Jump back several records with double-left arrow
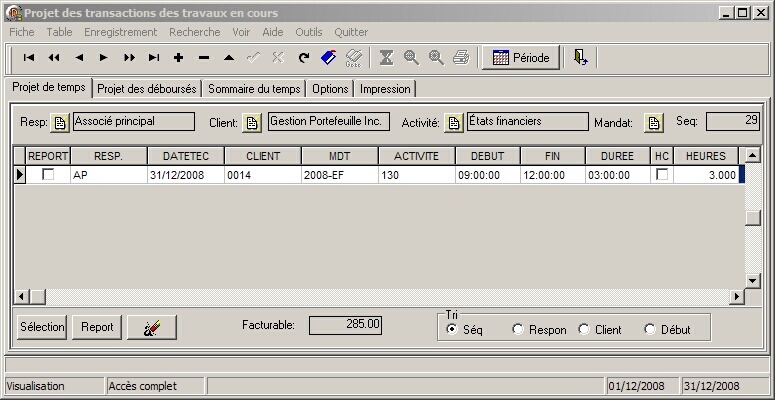 54,58
